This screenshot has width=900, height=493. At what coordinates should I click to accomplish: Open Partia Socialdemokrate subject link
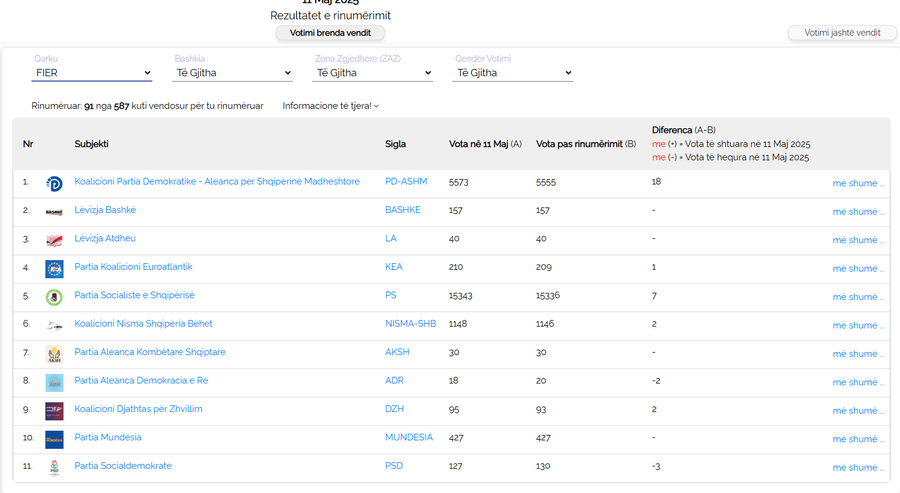pos(123,465)
